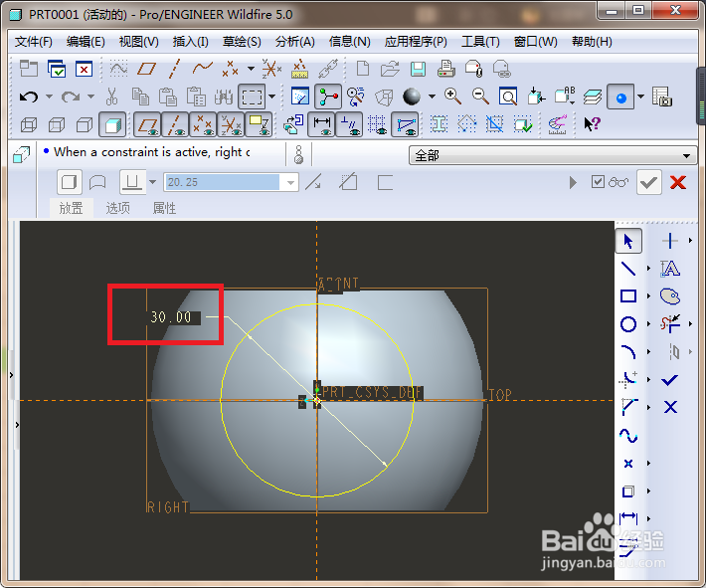
Task: Toggle sketch dimensions display
Action: click(321, 124)
